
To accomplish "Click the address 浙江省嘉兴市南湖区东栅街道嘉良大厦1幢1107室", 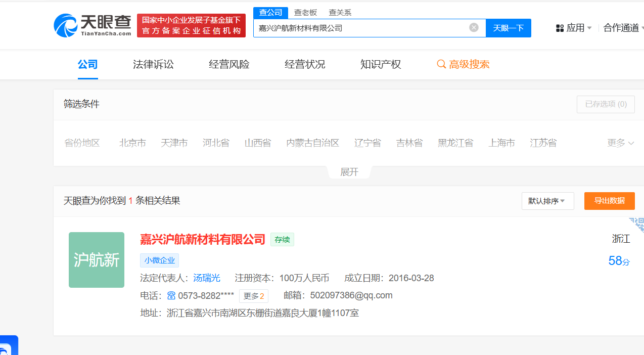I will point(263,313).
